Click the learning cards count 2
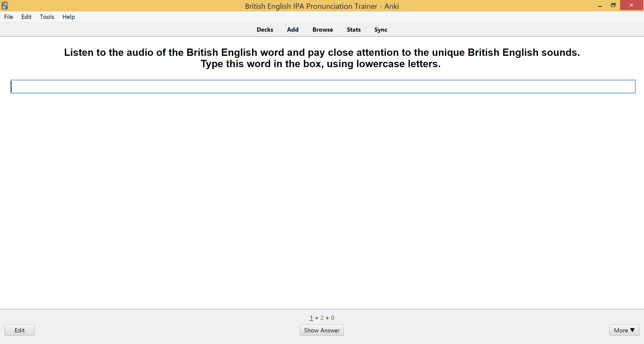The width and height of the screenshot is (644, 344). tap(322, 318)
